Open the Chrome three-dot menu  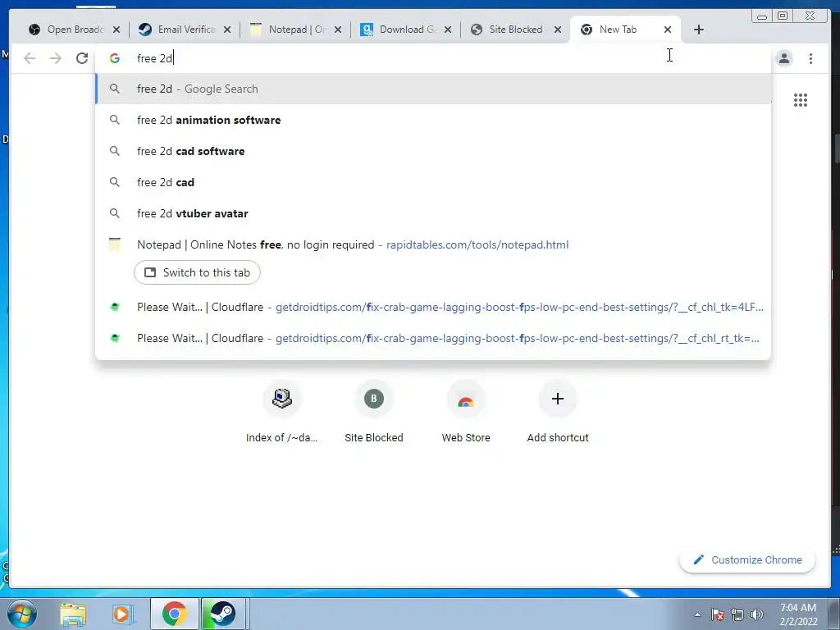[810, 58]
